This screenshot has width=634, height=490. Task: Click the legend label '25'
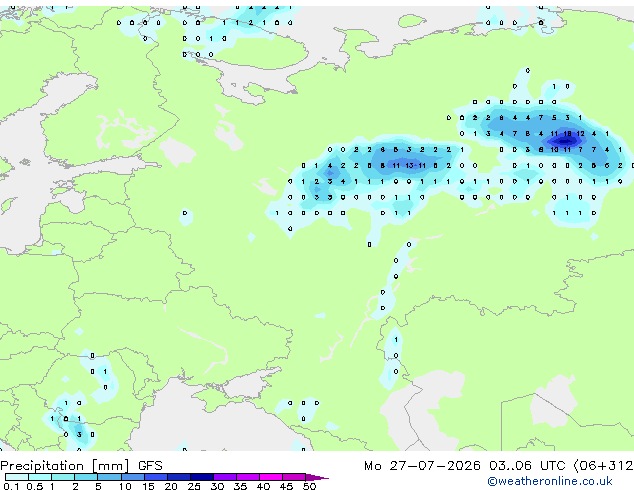(194, 486)
